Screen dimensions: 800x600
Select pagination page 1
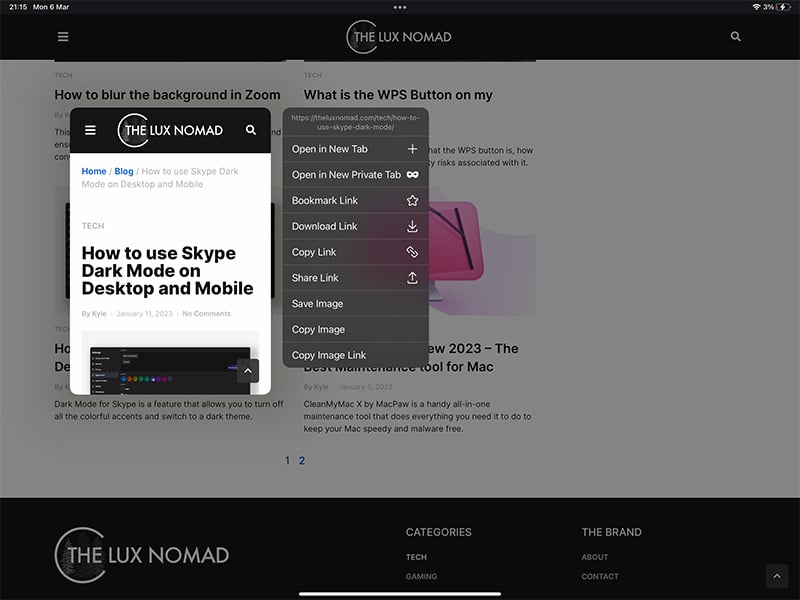(287, 461)
